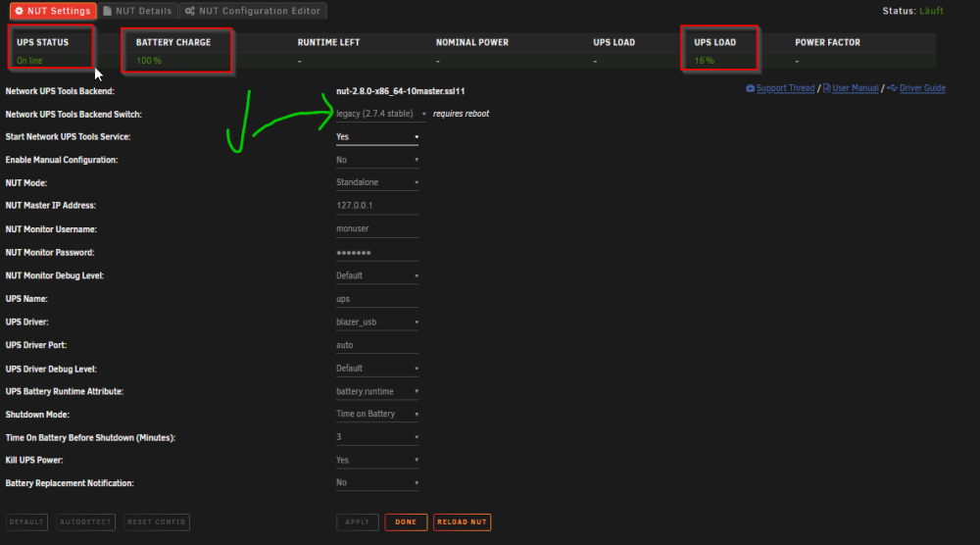Click the NUT Monitor Password field
The width and height of the screenshot is (980, 545).
coord(377,253)
